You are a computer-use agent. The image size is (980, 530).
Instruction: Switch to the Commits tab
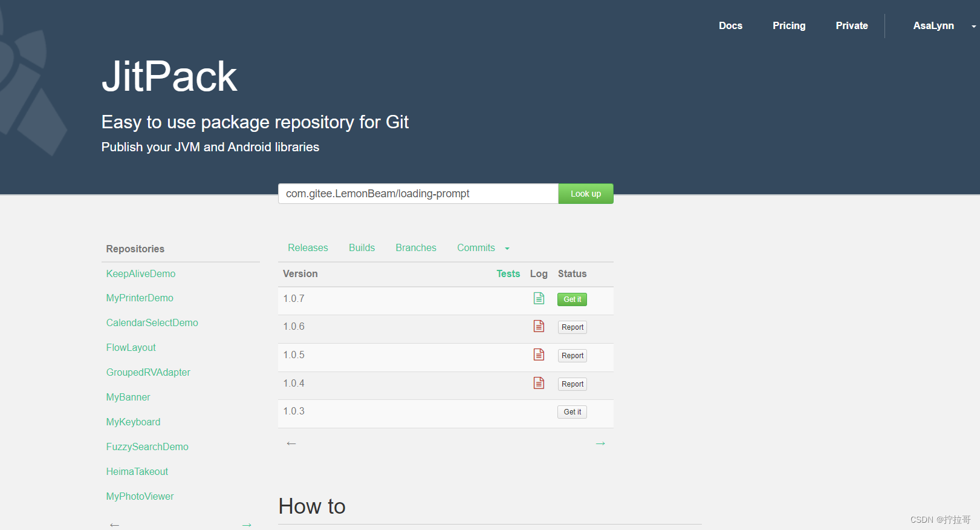[x=476, y=248]
